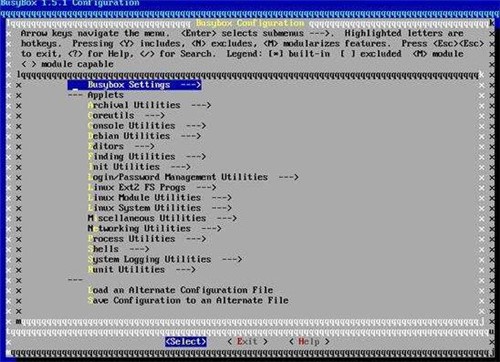The height and width of the screenshot is (362, 500).
Task: Open the Linux Module Utilities submenu
Action: 160,198
